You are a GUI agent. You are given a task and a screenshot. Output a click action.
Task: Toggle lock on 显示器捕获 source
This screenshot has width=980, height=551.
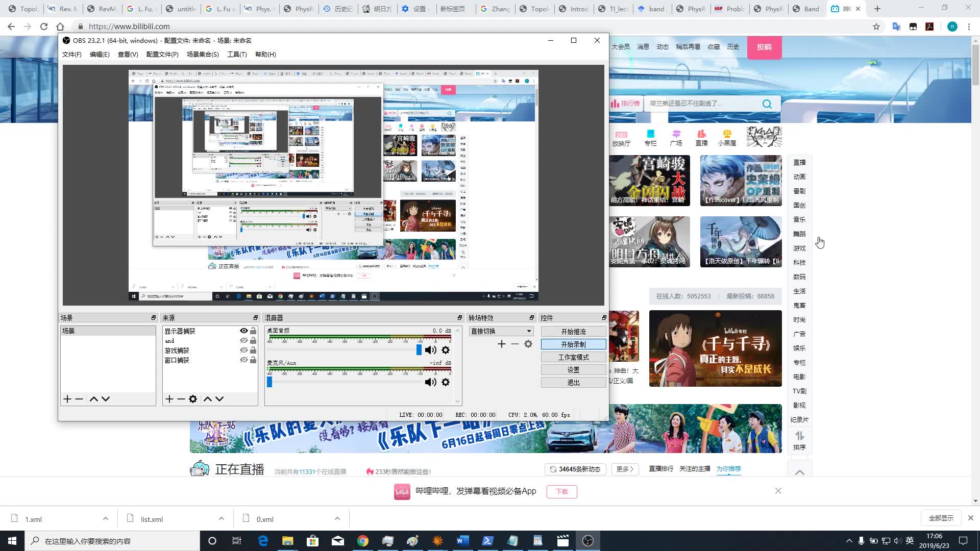coord(253,331)
